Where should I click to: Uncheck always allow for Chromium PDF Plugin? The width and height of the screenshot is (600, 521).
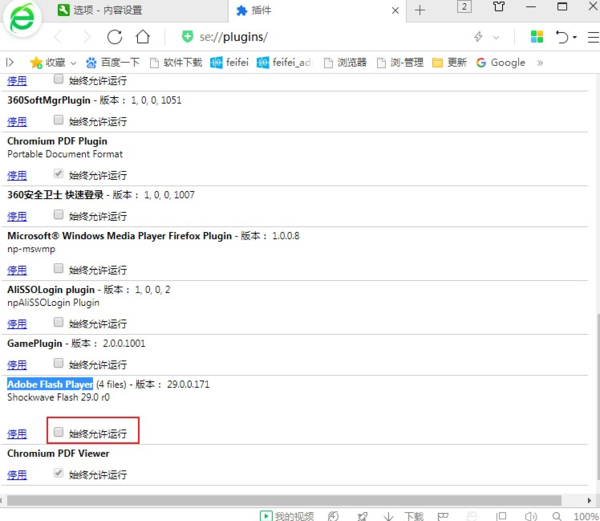click(59, 174)
